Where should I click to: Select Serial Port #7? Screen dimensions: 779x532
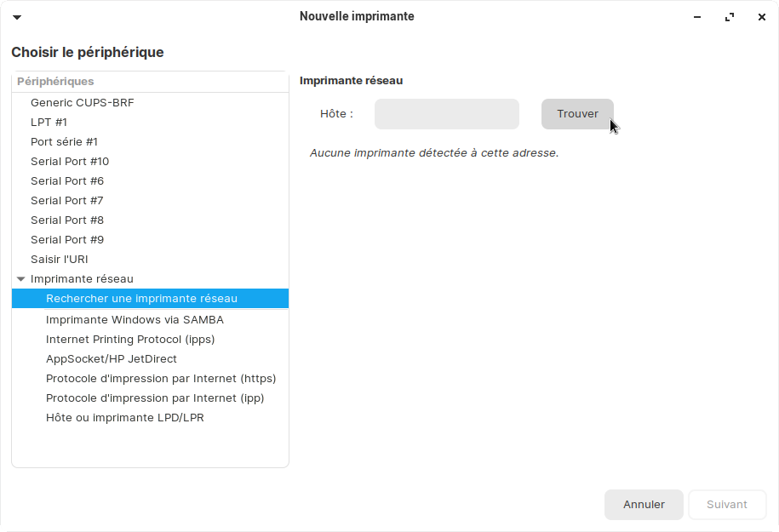pos(67,201)
